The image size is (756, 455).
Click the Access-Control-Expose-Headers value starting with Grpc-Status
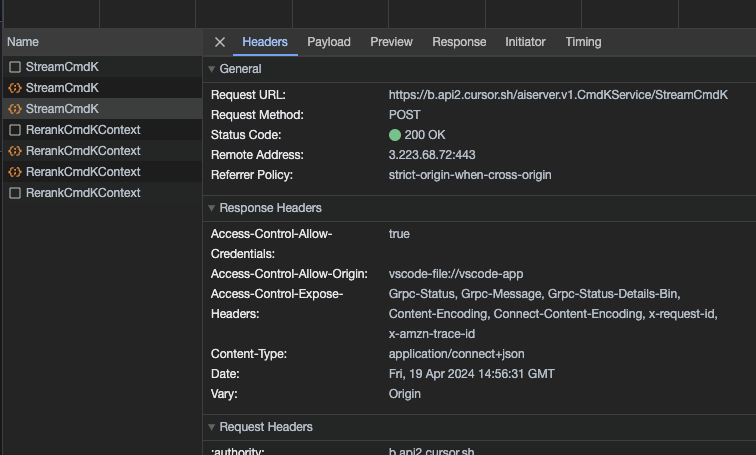(x=553, y=314)
